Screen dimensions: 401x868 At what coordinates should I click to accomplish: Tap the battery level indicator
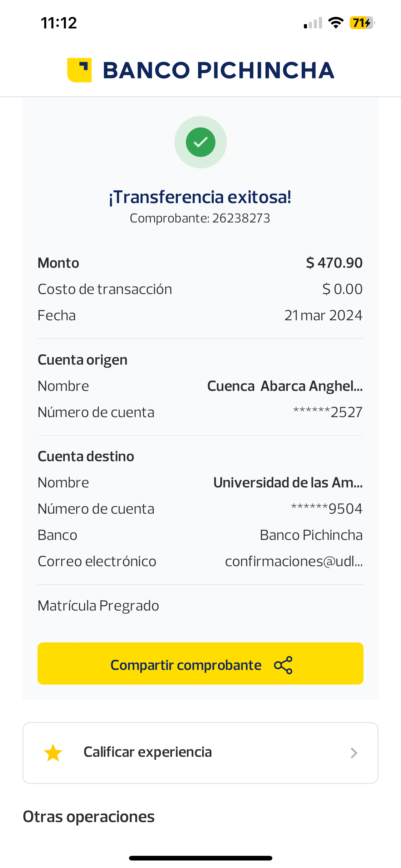(x=362, y=23)
